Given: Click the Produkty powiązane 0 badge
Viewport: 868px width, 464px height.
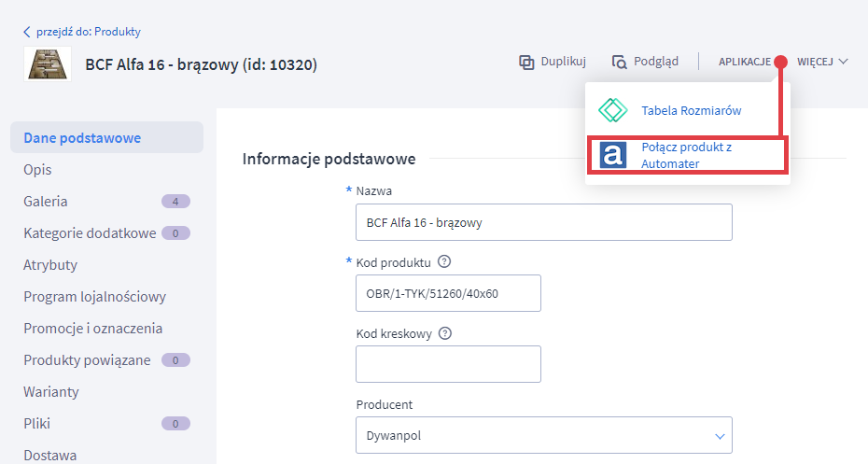Looking at the screenshot, I should tap(175, 360).
